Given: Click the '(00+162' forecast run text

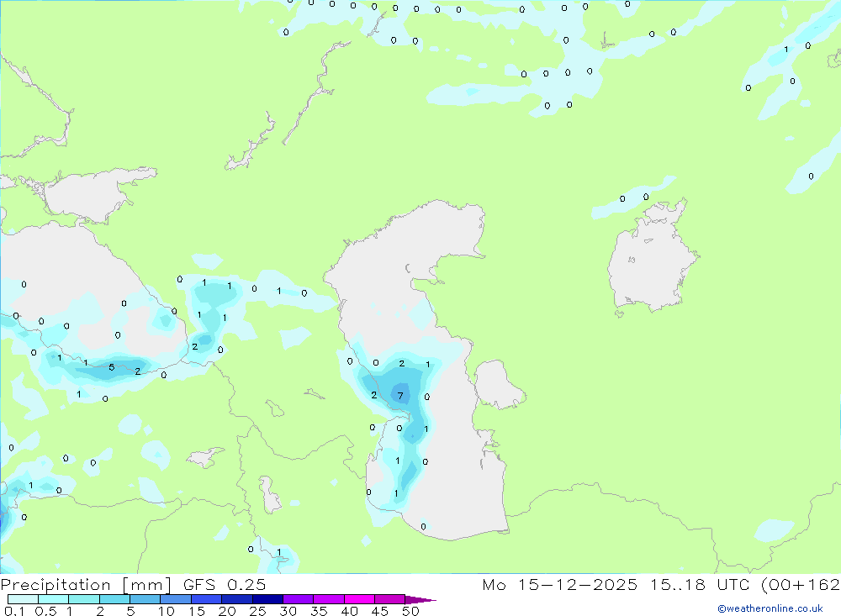Looking at the screenshot, I should (x=801, y=585).
